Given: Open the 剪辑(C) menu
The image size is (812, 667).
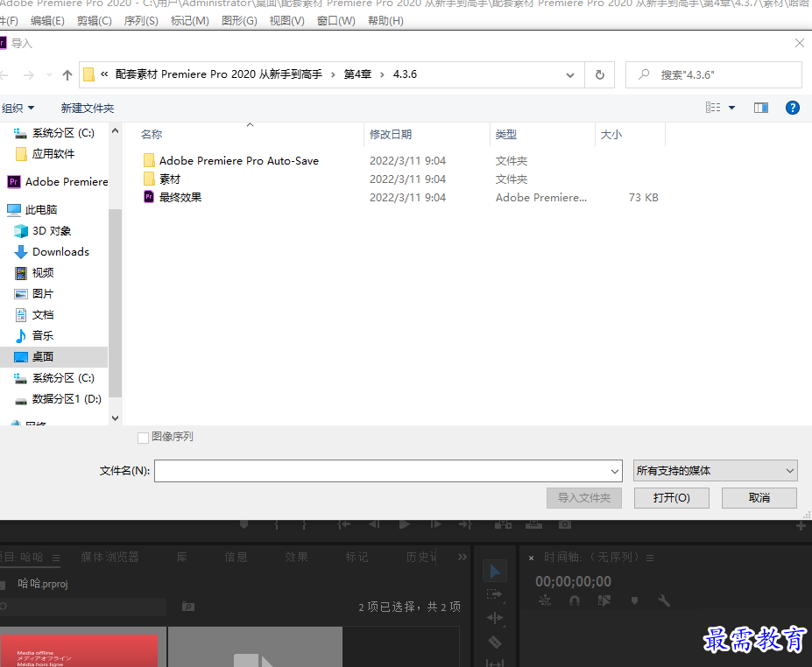Looking at the screenshot, I should (x=95, y=21).
